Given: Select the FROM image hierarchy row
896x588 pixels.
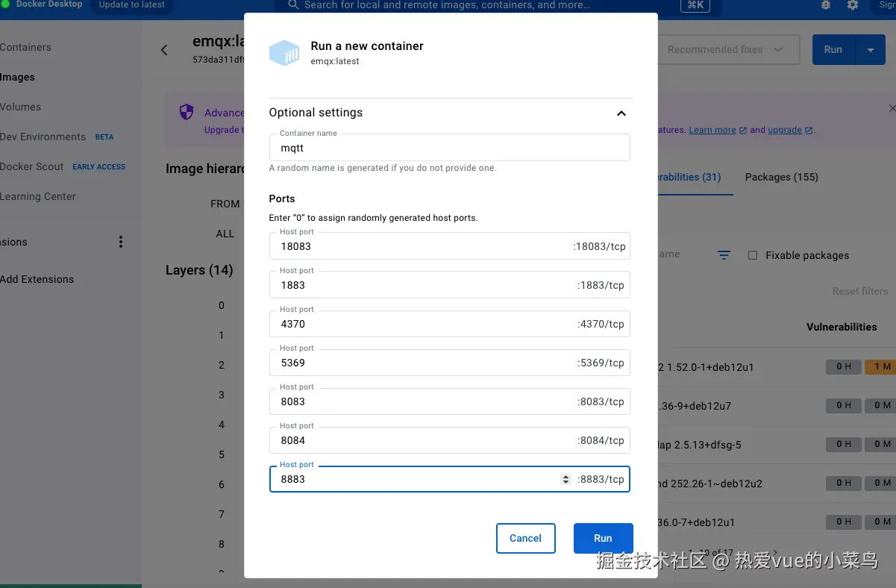Looking at the screenshot, I should [x=225, y=204].
